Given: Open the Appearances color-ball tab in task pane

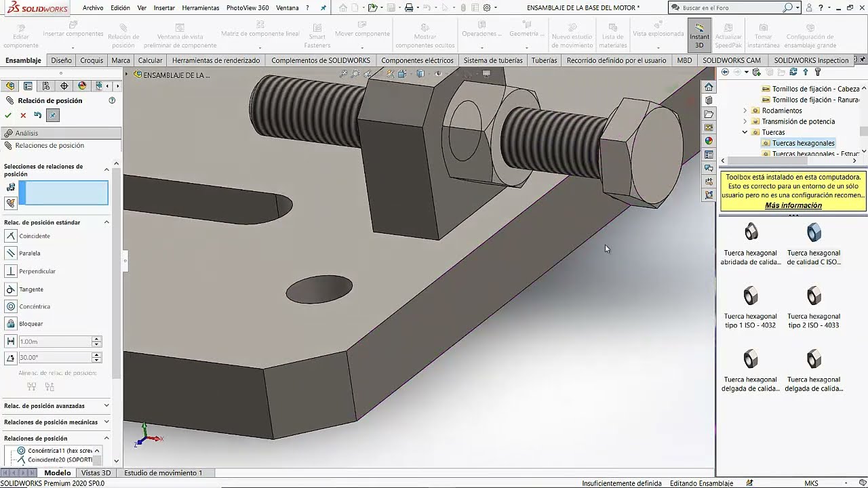Looking at the screenshot, I should tap(709, 141).
